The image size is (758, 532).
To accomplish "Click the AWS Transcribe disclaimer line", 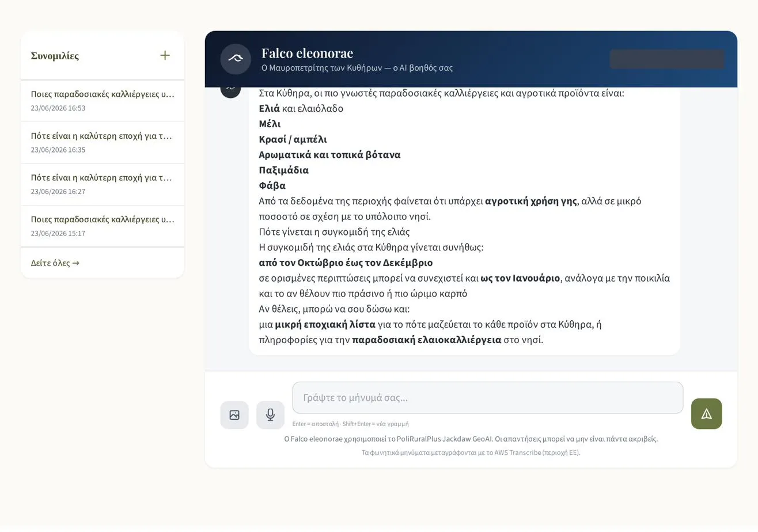I will tap(471, 453).
